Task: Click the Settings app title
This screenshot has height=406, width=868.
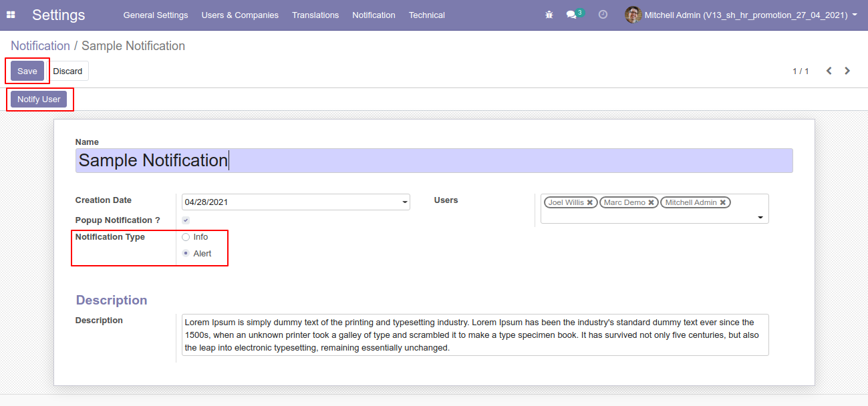Action: pyautogui.click(x=59, y=15)
